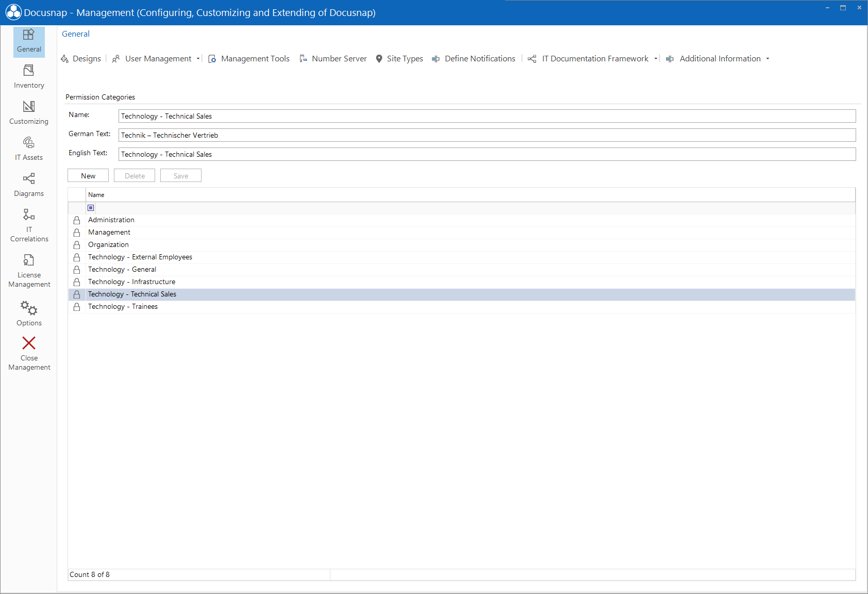868x594 pixels.
Task: Click the filter icon under Name column
Action: [x=91, y=208]
